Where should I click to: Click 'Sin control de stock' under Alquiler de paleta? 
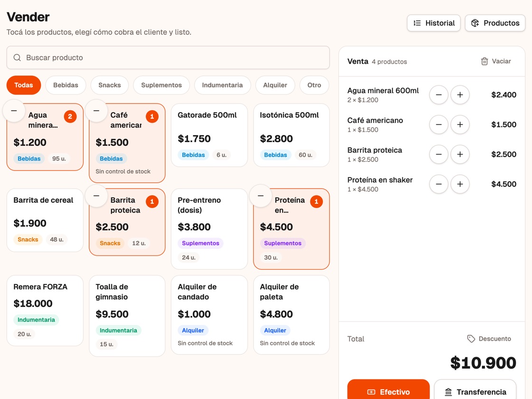pos(287,343)
